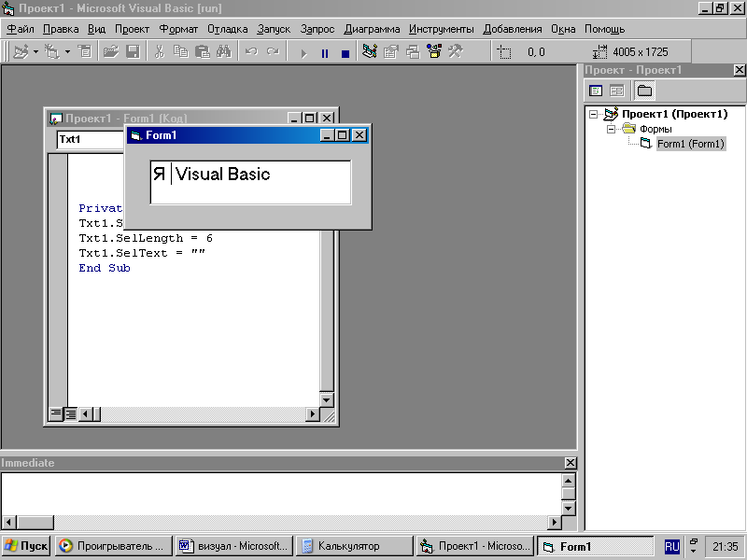
Task: Click the RU language indicator in the tray
Action: point(671,547)
